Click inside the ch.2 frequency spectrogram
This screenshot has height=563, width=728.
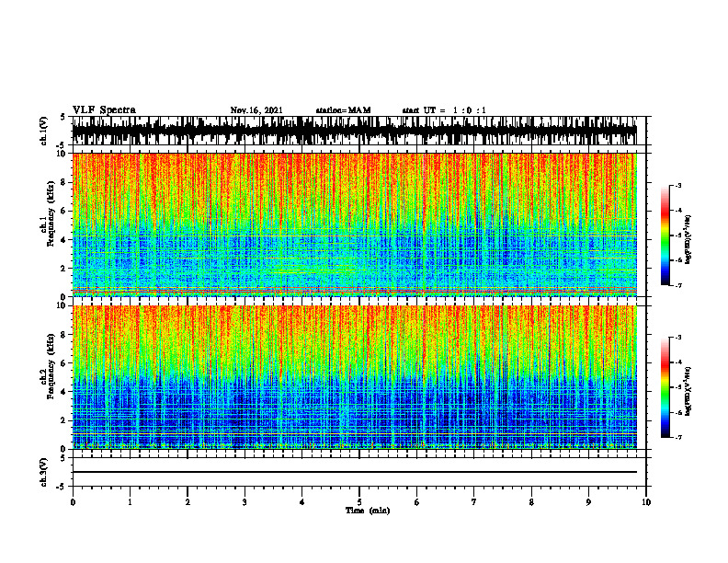355,377
